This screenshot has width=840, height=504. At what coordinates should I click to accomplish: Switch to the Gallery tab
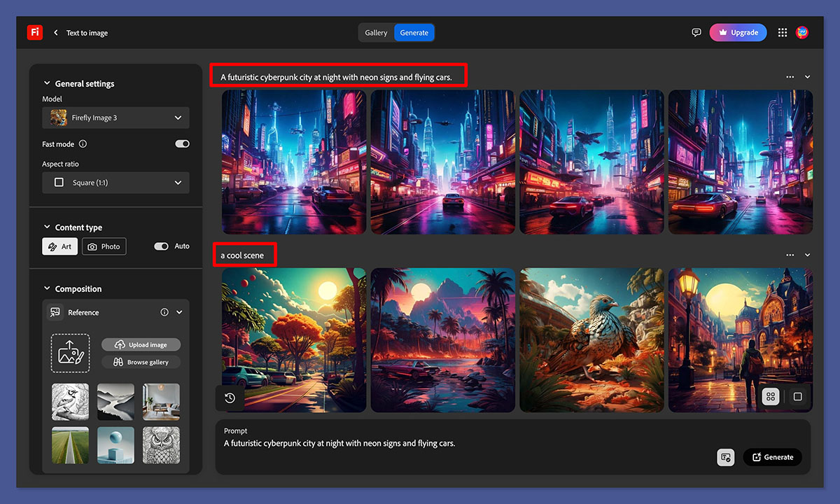[376, 32]
